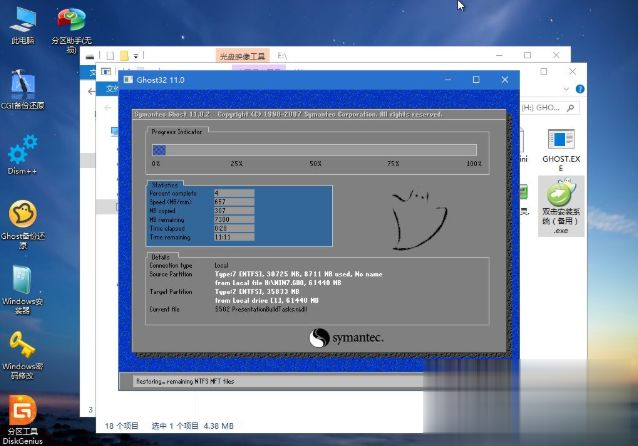Open the 光盘映像工具 ribbon tab
Viewport: 638px width, 446px height.
(x=242, y=56)
